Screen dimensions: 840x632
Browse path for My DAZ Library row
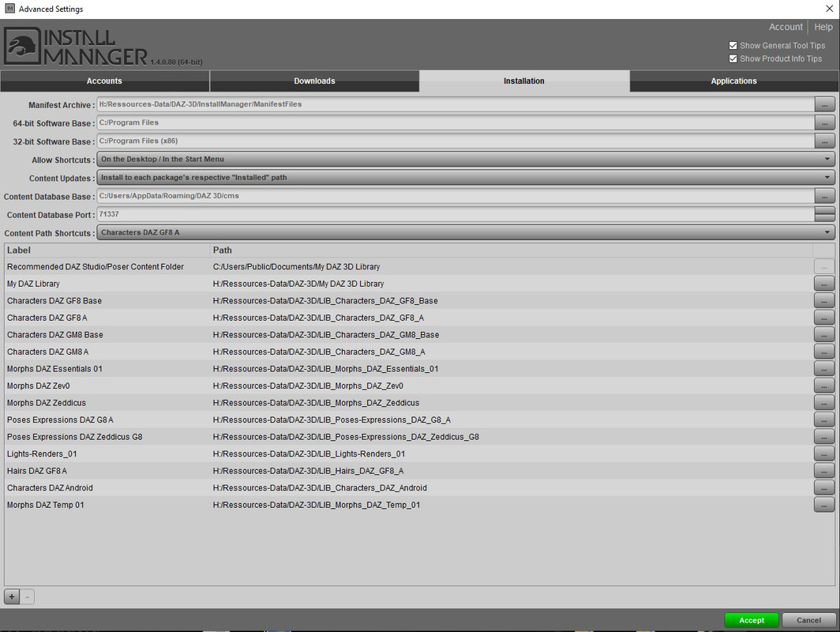point(824,284)
